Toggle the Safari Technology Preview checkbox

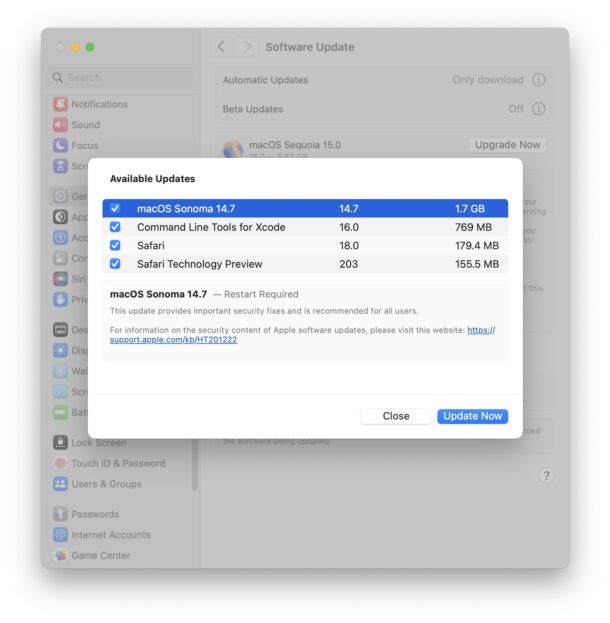click(115, 264)
